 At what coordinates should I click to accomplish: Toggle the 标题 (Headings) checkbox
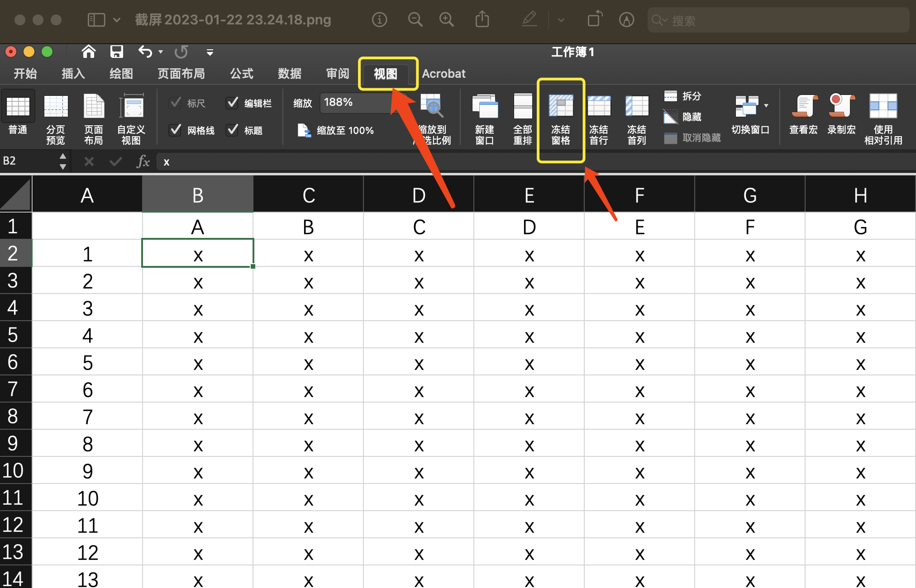click(x=232, y=130)
